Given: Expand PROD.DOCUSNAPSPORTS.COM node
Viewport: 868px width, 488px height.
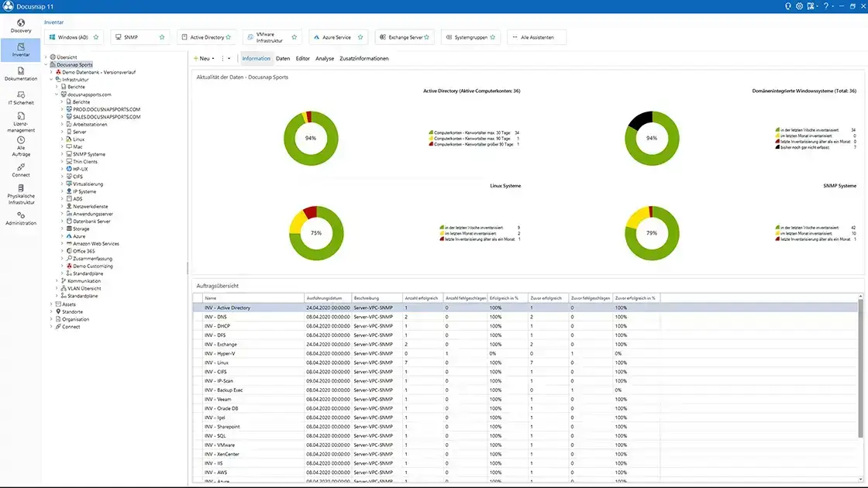Looking at the screenshot, I should click(62, 109).
